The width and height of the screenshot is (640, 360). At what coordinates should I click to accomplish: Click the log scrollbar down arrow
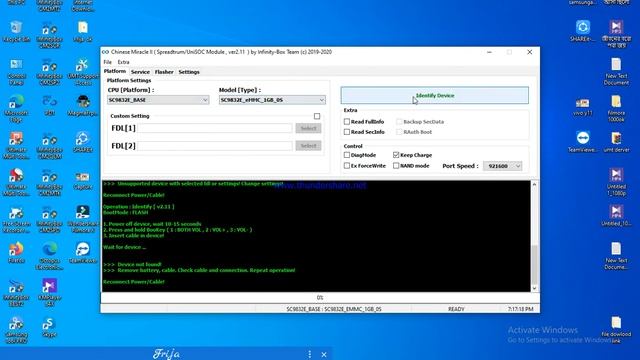pos(534,288)
